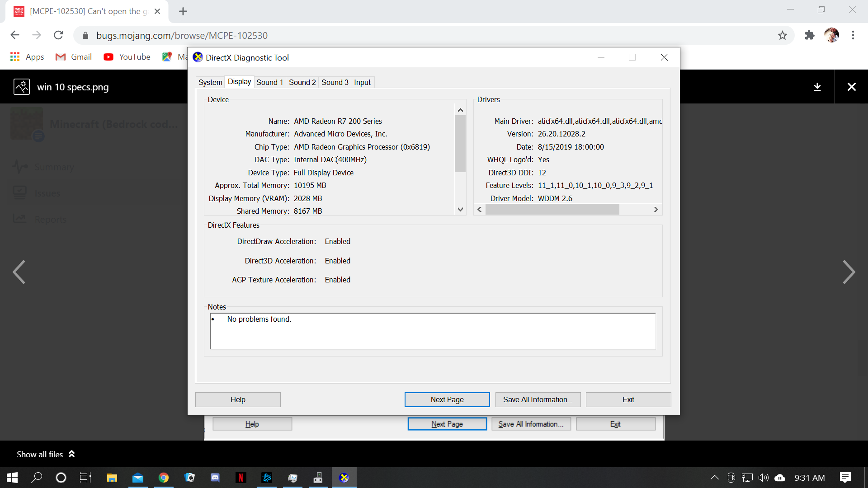
Task: Bookmark this page with the star icon
Action: [x=783, y=35]
